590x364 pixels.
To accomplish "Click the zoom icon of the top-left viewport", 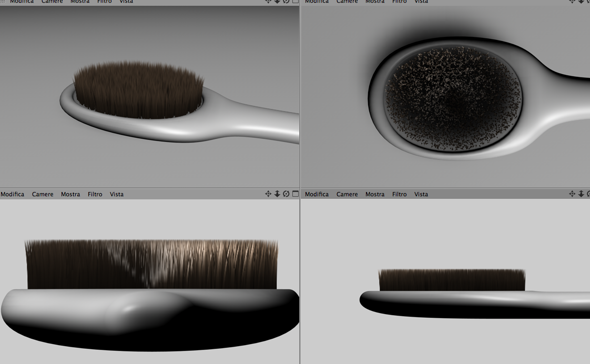I will coord(277,2).
